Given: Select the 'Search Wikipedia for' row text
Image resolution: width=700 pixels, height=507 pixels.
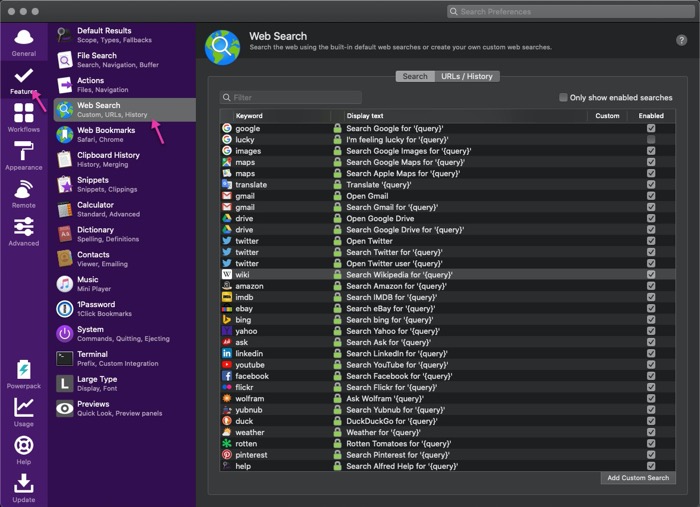Looking at the screenshot, I should (x=399, y=274).
